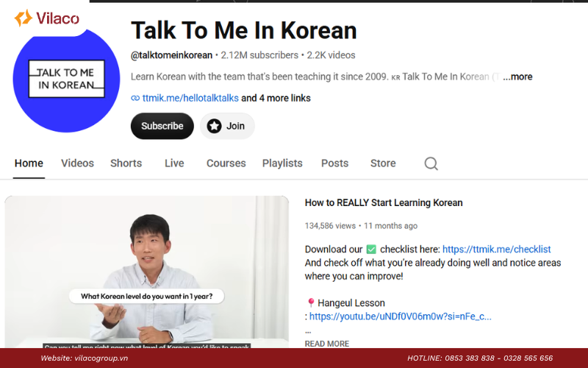View the Playlists tab

pos(282,163)
